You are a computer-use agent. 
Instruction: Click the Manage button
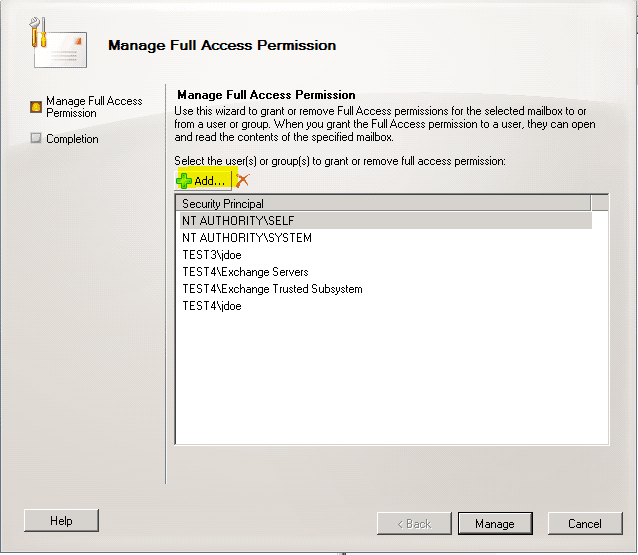[494, 523]
